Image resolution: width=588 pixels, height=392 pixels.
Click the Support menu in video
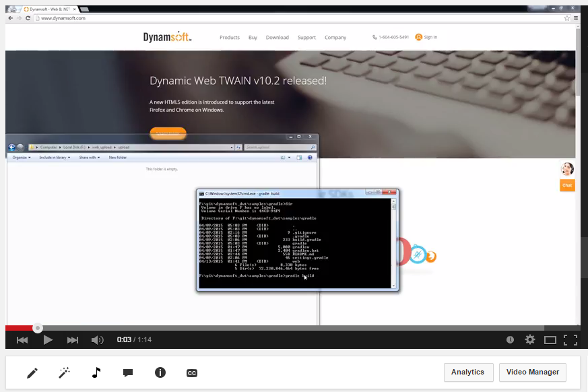click(306, 38)
